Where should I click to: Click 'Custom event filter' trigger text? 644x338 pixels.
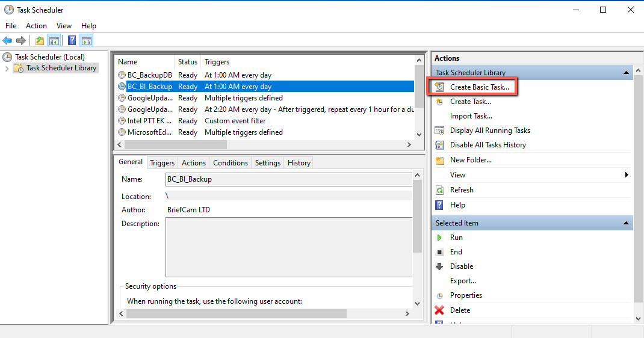[235, 121]
